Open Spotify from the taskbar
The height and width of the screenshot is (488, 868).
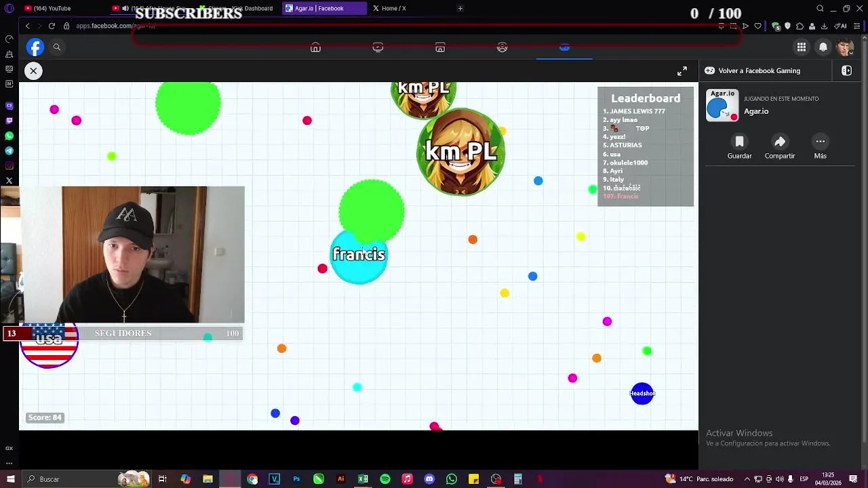click(385, 479)
